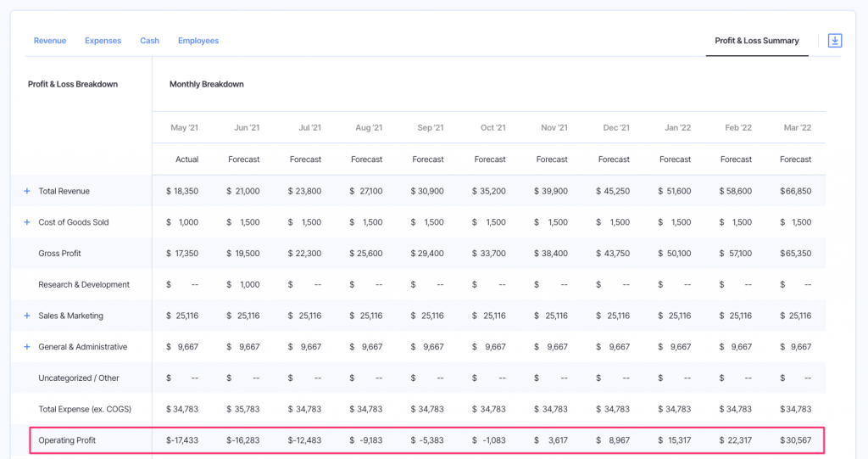The image size is (868, 459).
Task: Click the Operating Profit value $-1,083
Action: pos(489,440)
